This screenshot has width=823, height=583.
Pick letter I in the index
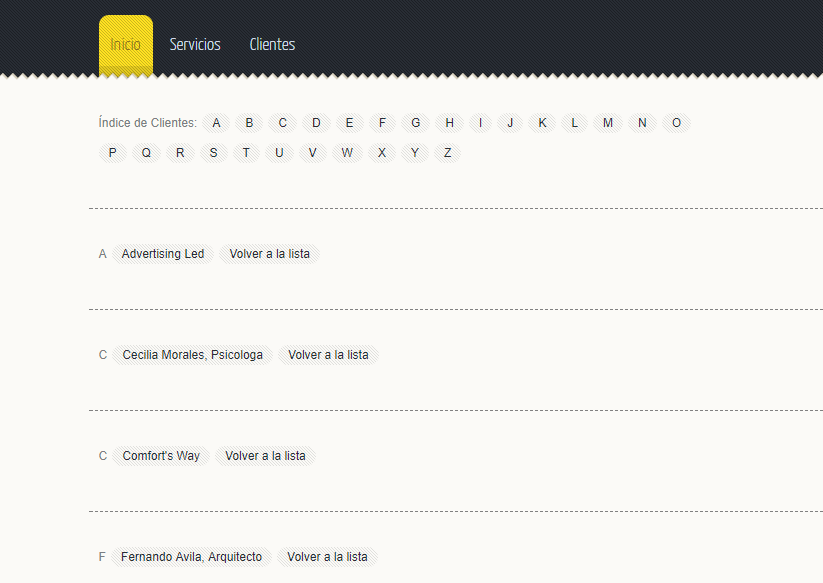click(x=480, y=123)
